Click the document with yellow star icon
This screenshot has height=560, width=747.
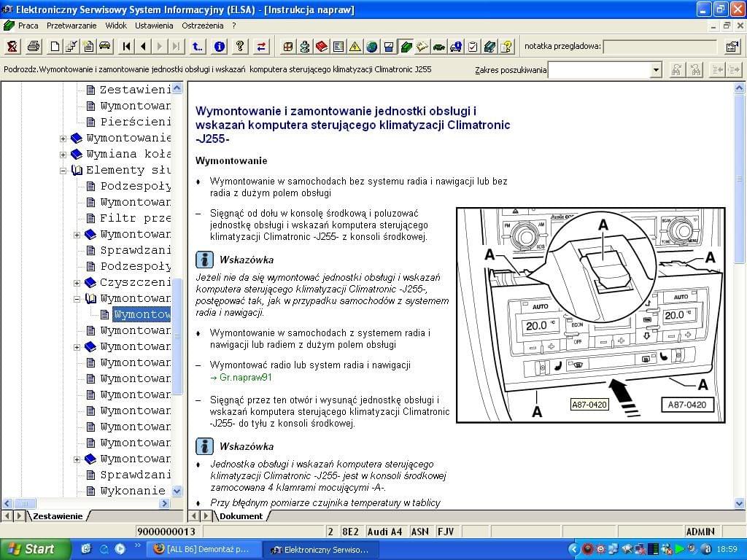pos(88,46)
